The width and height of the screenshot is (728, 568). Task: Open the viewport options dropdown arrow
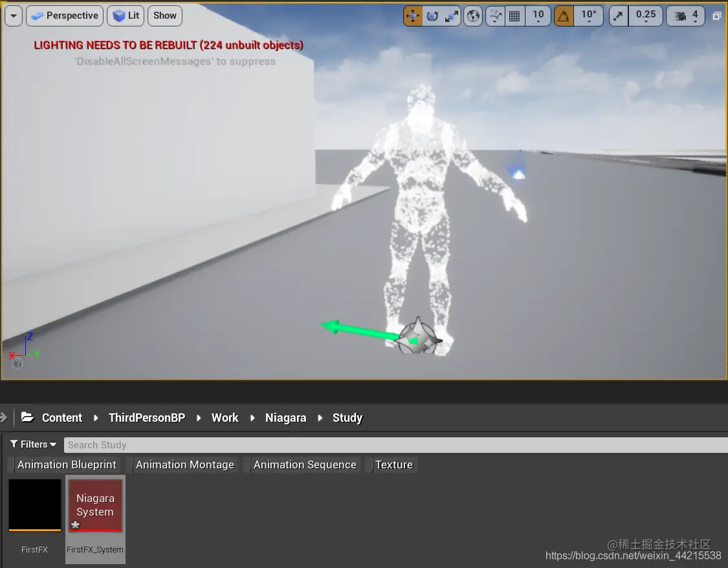(x=14, y=16)
